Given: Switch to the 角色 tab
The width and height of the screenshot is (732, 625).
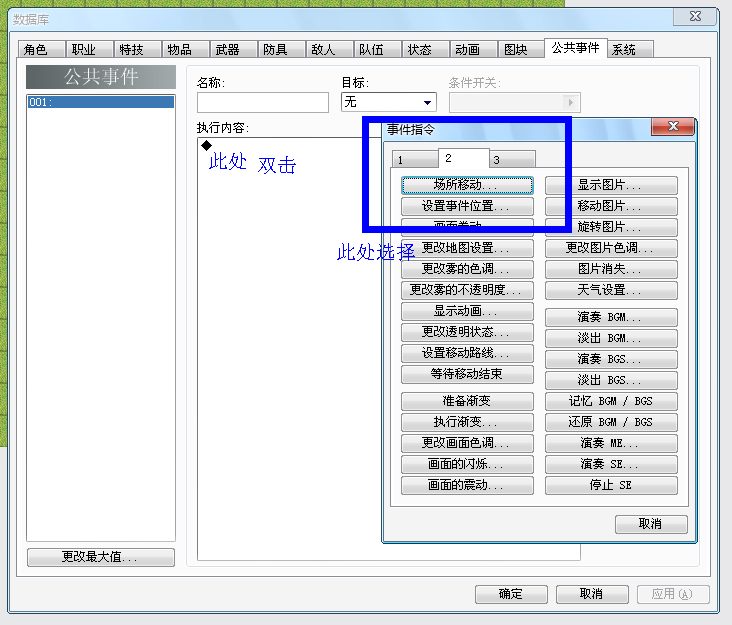Looking at the screenshot, I should pos(42,49).
